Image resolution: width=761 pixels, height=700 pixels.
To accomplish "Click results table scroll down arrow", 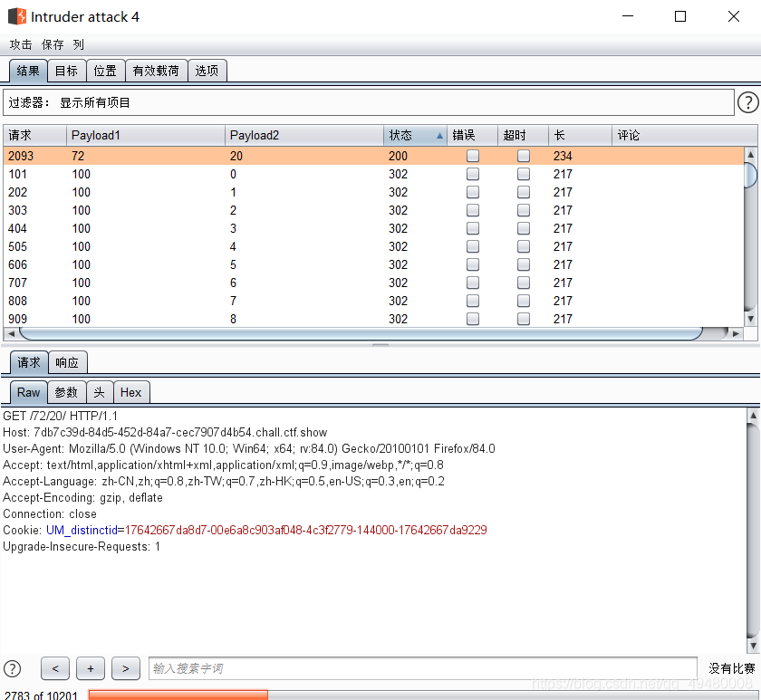I will click(x=750, y=319).
